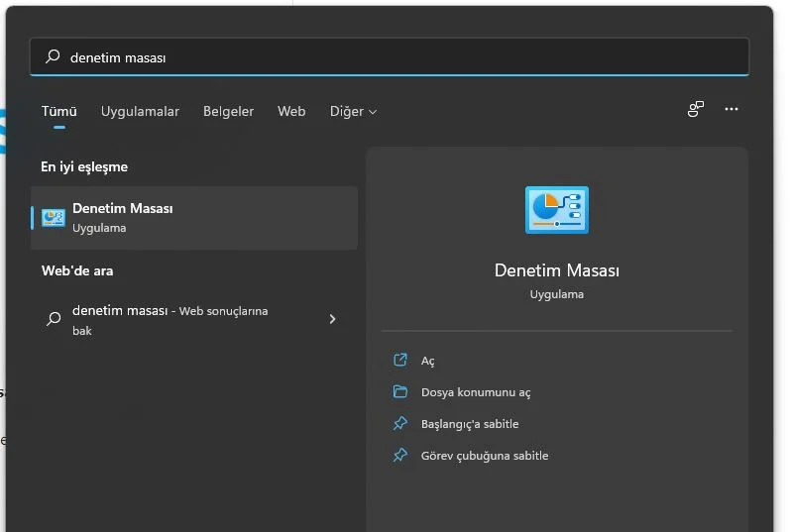Click the magnifier icon in the search box
790x532 pixels.
pyautogui.click(x=53, y=57)
